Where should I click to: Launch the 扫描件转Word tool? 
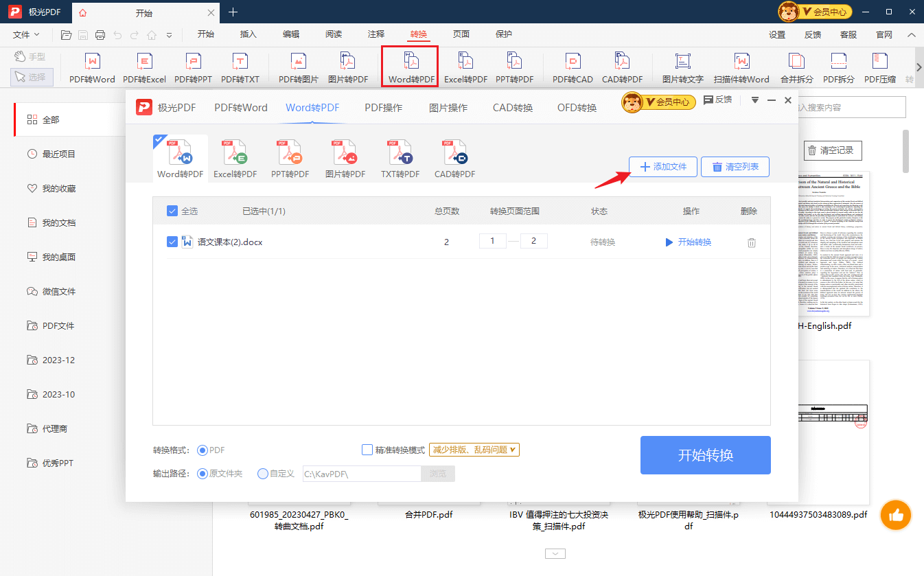pyautogui.click(x=741, y=68)
